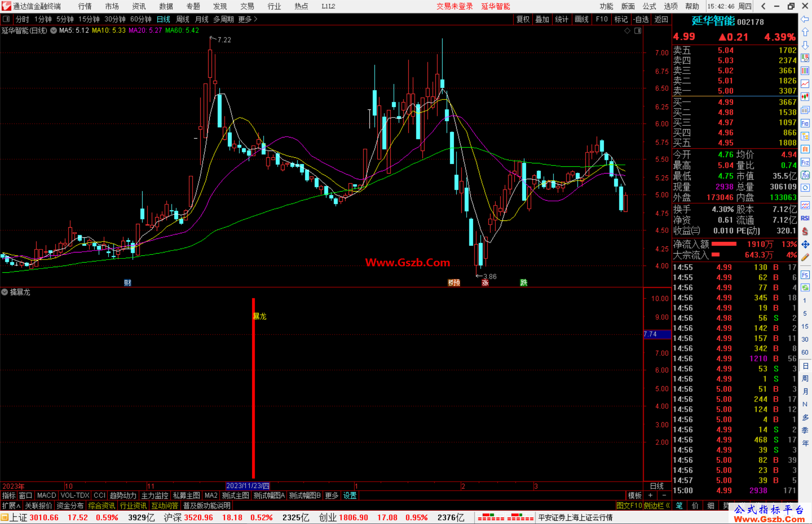812x524 pixels.
Task: Click the 财 marker on chart bottom
Action: 128,282
